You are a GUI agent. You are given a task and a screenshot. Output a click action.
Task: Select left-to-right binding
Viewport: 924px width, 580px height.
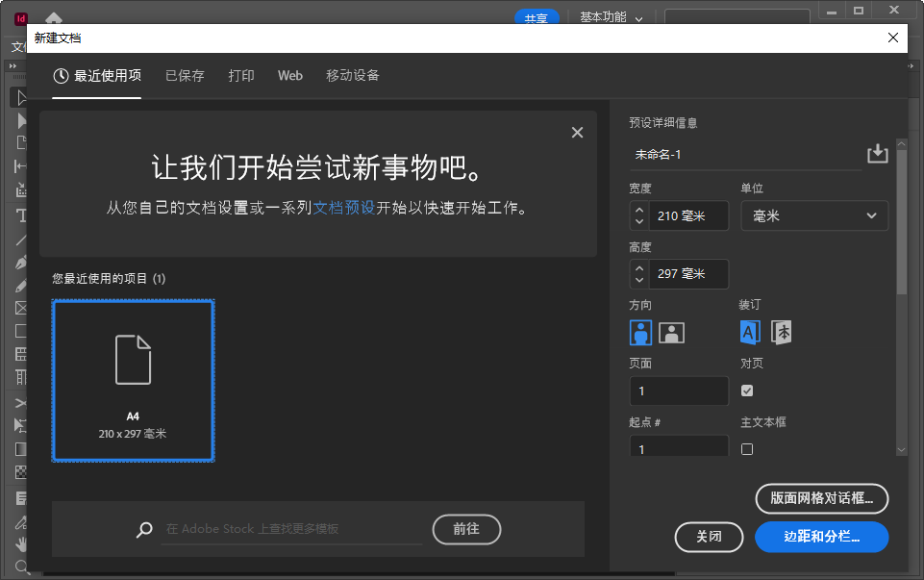point(750,333)
